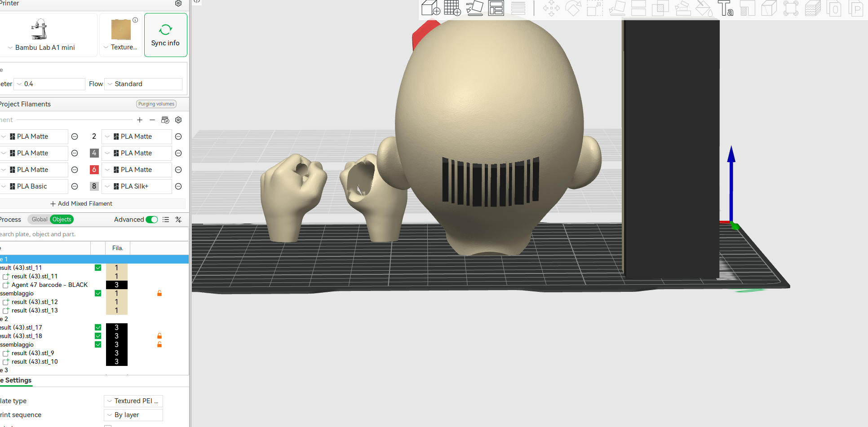Click the Auto orient toolbar icon
Screen dimensions: 868x427
474,8
